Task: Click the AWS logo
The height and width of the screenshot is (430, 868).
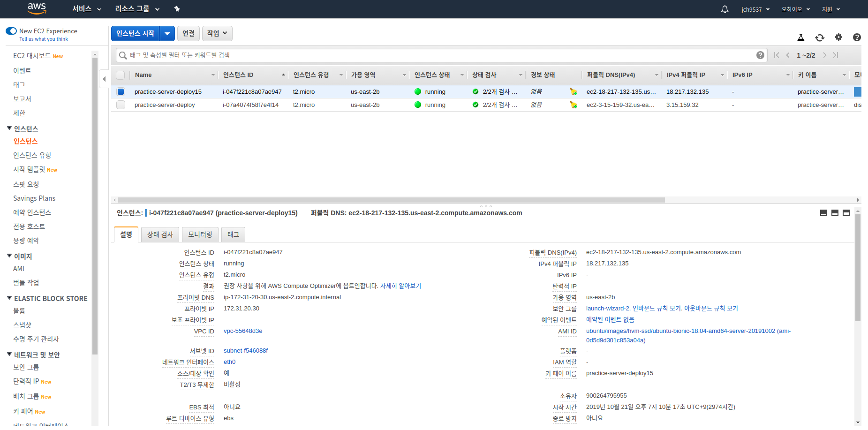Action: [37, 9]
